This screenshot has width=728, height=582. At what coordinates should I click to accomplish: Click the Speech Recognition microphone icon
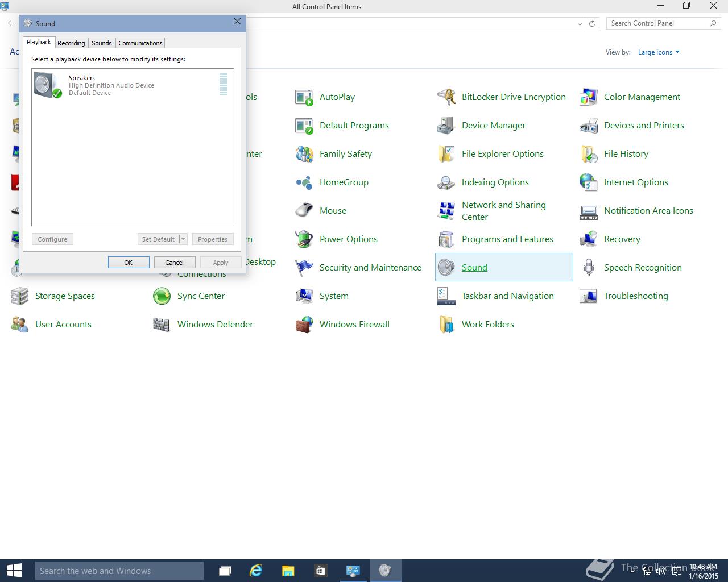(589, 268)
